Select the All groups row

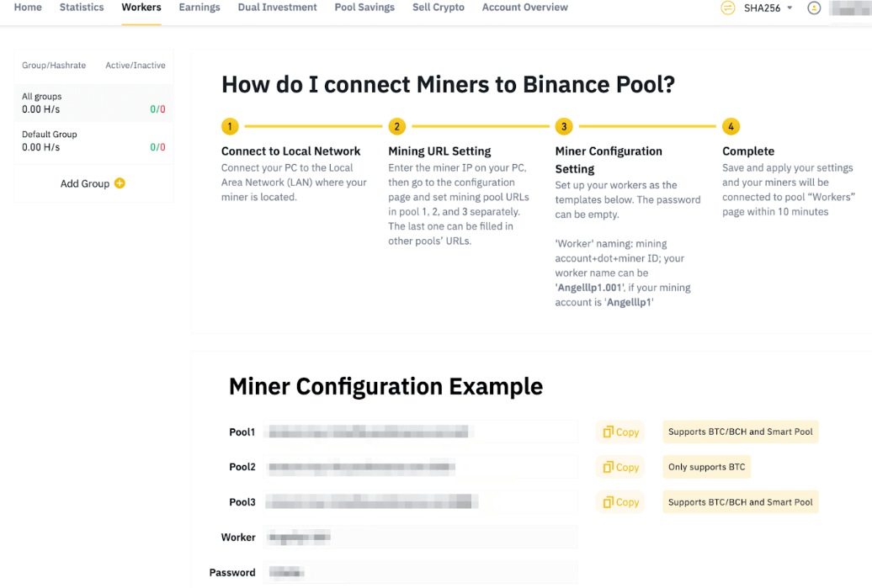[93, 103]
